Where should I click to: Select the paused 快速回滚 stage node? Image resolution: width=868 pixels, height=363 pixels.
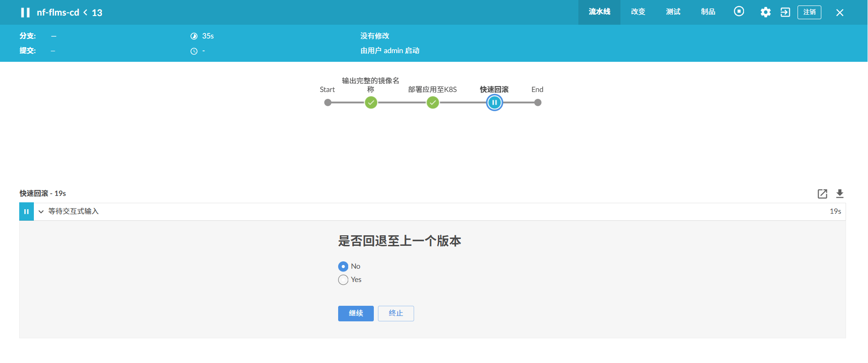(x=494, y=103)
